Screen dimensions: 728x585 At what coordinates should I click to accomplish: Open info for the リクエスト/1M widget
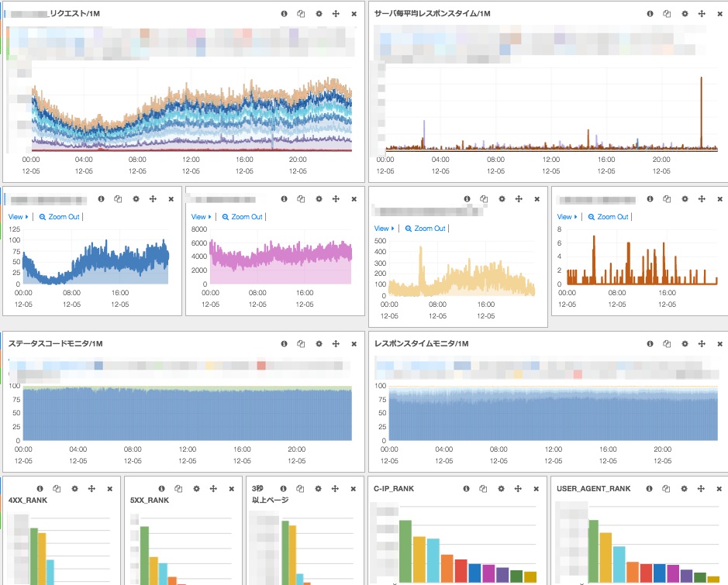coord(284,14)
